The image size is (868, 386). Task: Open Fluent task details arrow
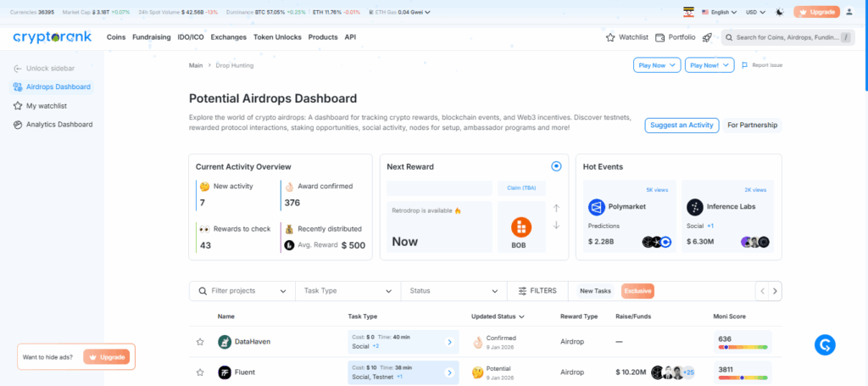click(449, 372)
